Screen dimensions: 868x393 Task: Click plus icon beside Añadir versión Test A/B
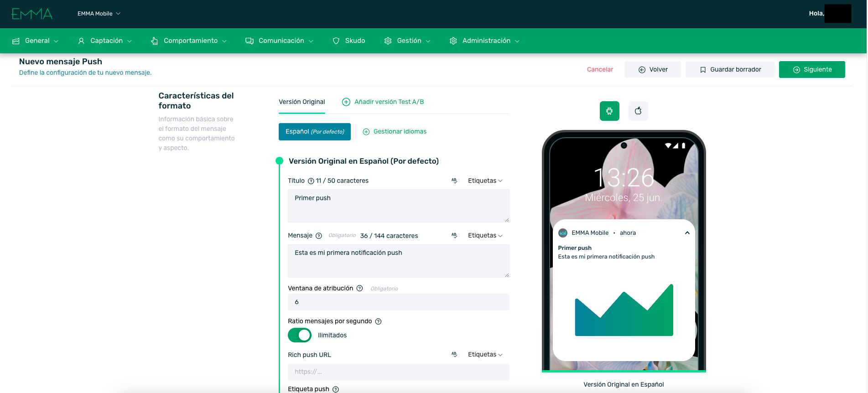tap(346, 102)
